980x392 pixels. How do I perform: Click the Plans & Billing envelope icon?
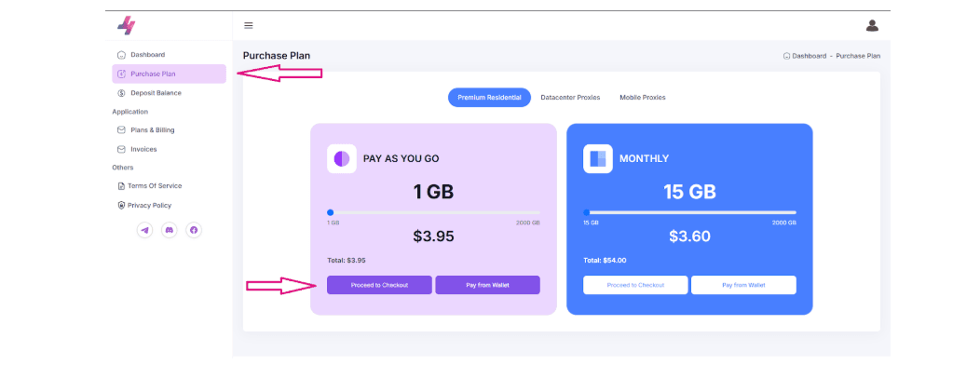pos(122,130)
